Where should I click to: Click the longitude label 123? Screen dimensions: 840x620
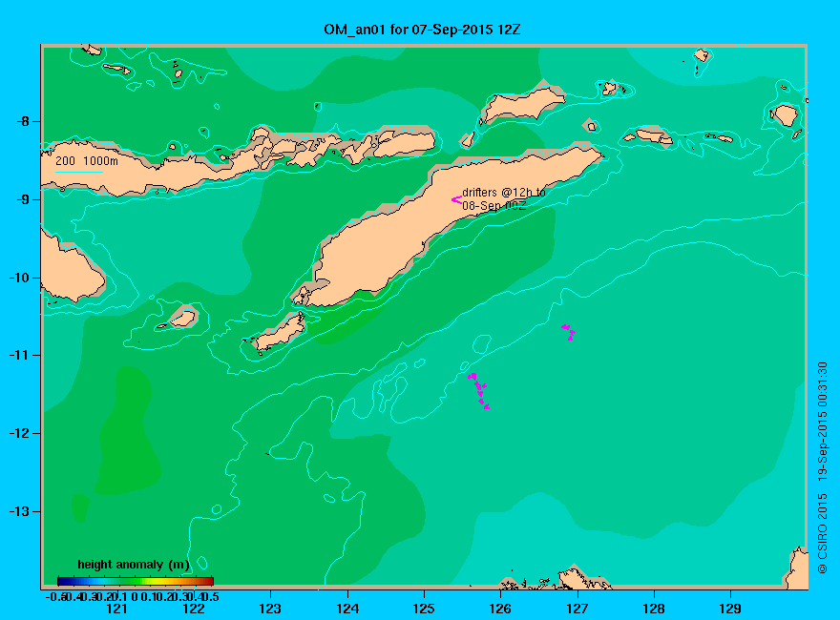(270, 609)
